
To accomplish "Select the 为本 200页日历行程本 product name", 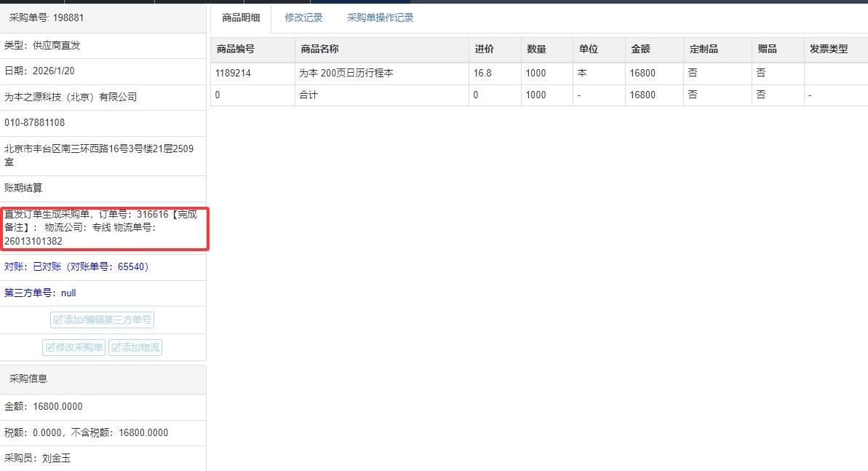I will [x=346, y=74].
